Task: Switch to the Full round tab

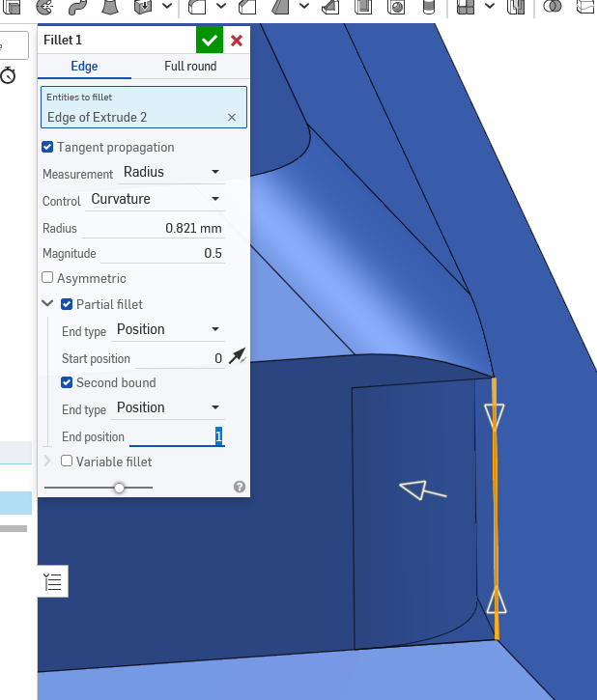Action: click(190, 66)
